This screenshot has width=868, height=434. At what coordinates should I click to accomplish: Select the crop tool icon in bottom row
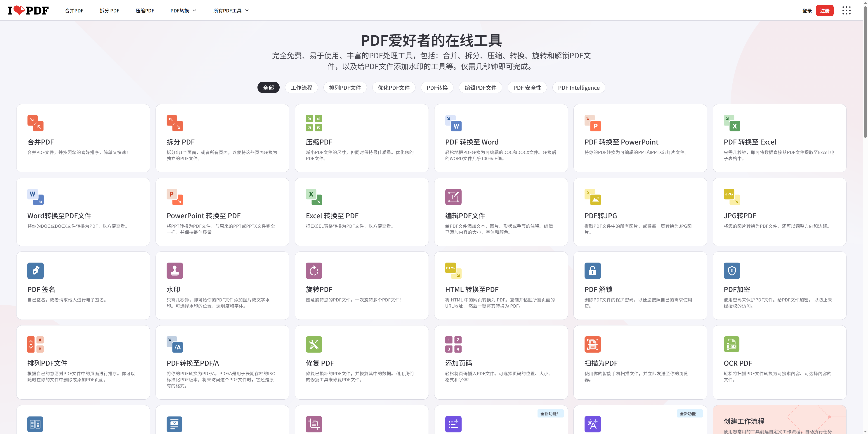pyautogui.click(x=314, y=424)
